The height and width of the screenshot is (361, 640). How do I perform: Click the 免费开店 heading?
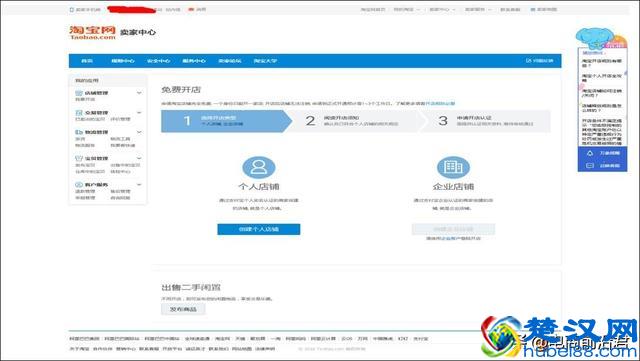tap(181, 90)
